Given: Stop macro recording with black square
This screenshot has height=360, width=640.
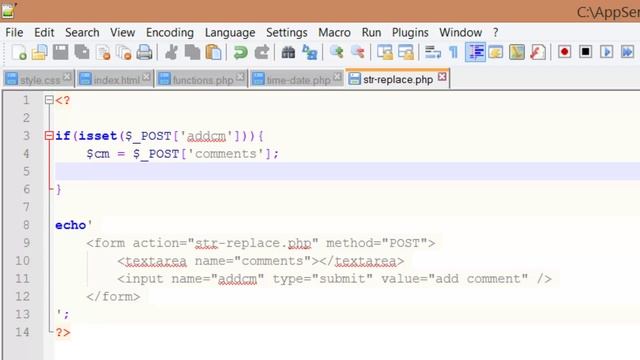Looking at the screenshot, I should (x=586, y=52).
